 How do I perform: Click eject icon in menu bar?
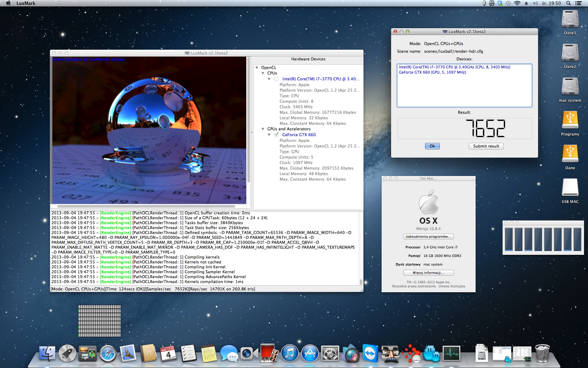[x=526, y=3]
